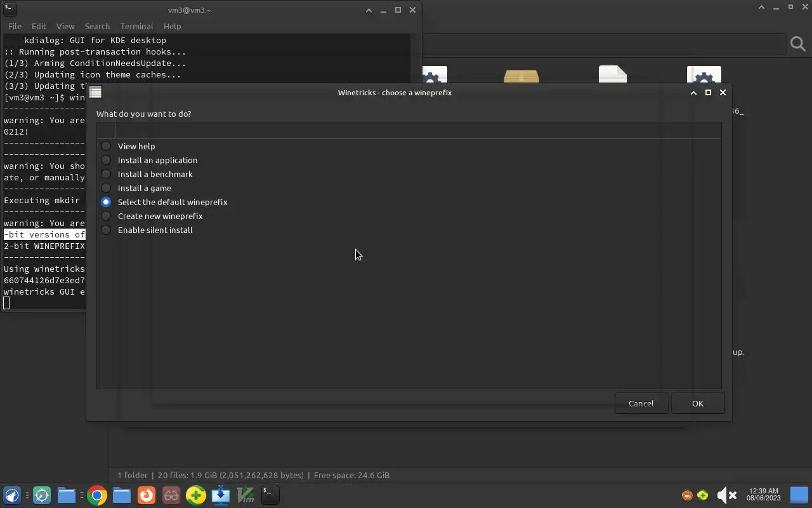Open the terminal File menu
Viewport: 812px width, 508px height.
pyautogui.click(x=15, y=26)
